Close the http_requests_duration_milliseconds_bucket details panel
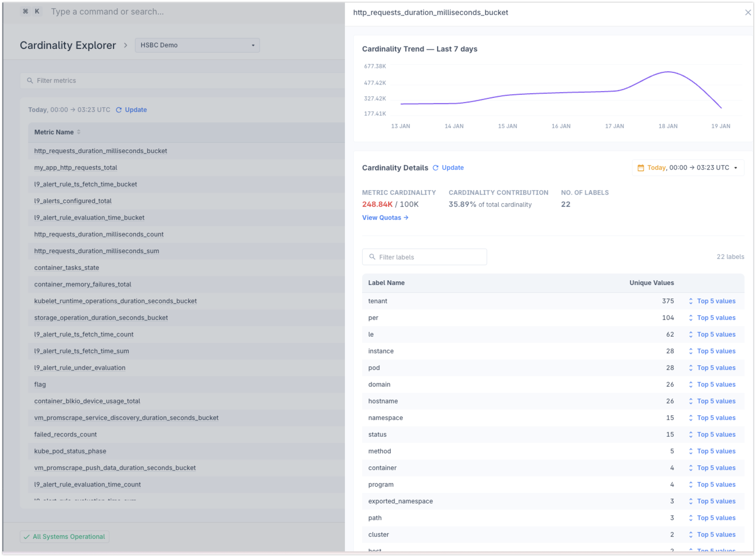The width and height of the screenshot is (756, 557). [747, 12]
